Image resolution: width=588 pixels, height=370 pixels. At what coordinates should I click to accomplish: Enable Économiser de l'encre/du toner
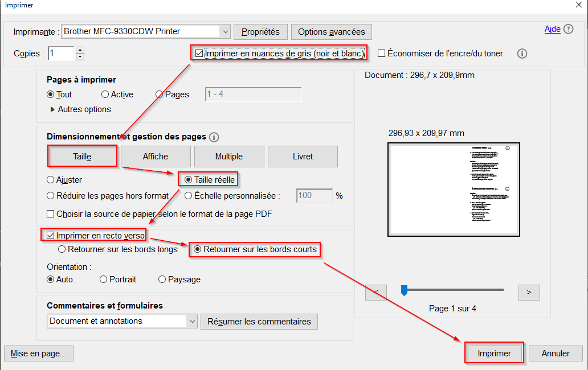tap(382, 54)
